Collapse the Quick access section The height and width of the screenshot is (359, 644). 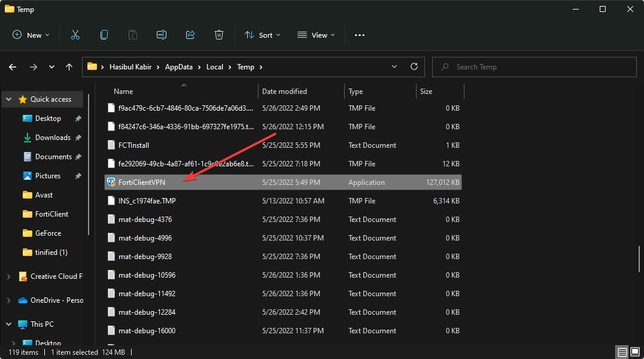(8, 99)
